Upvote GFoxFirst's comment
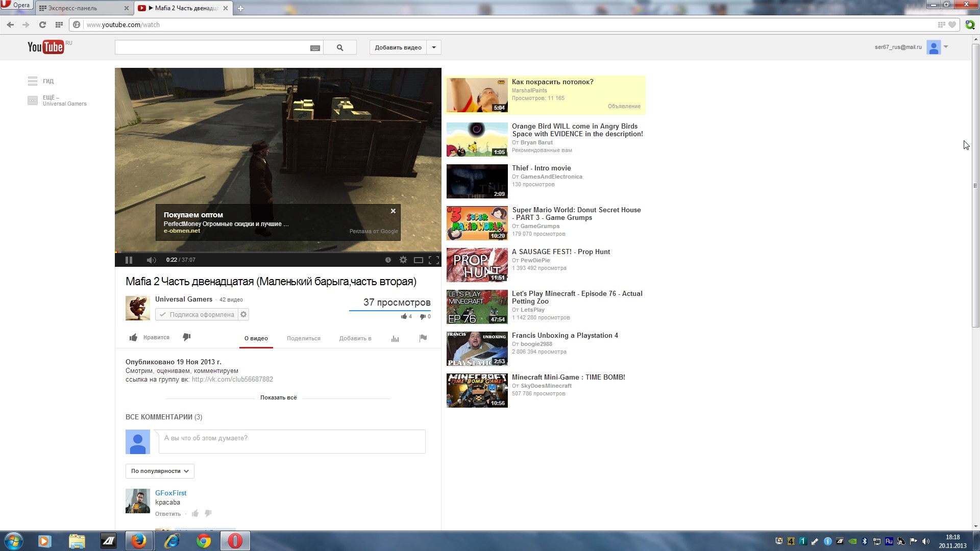The image size is (980, 551). 195,513
